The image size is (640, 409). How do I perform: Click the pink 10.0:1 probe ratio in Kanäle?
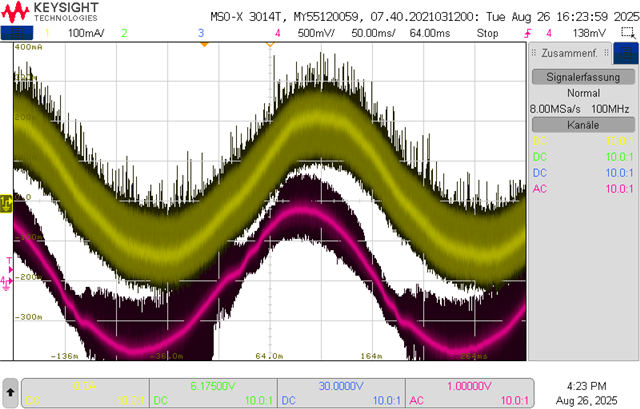click(x=619, y=189)
